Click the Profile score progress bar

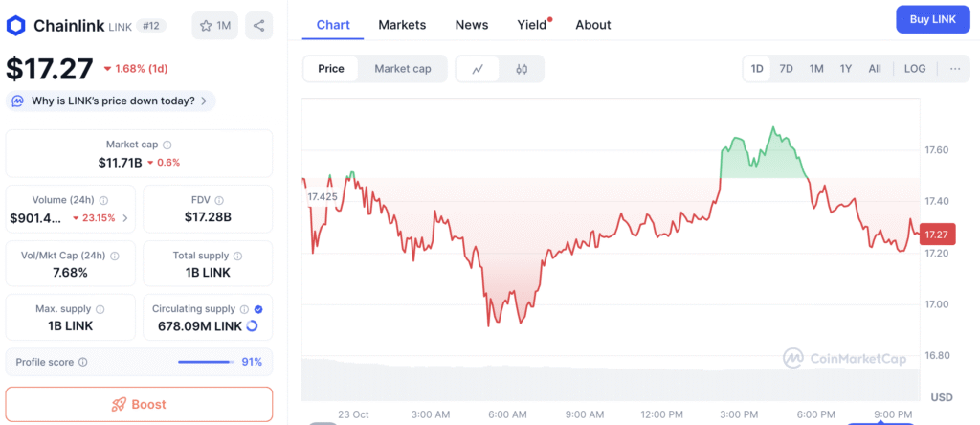pos(206,362)
